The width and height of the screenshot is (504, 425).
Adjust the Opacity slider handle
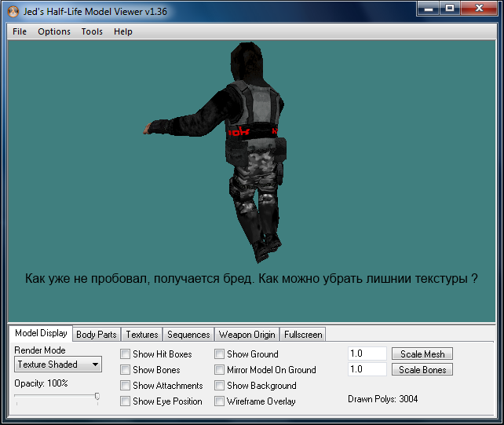(x=97, y=397)
